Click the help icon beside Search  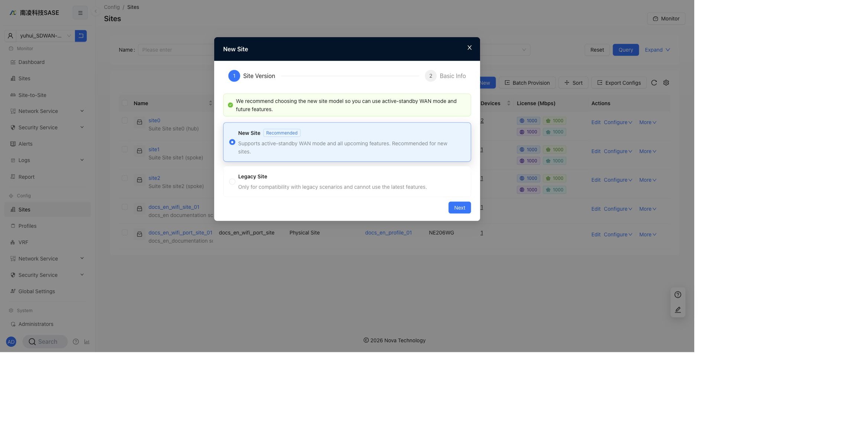pos(76,342)
